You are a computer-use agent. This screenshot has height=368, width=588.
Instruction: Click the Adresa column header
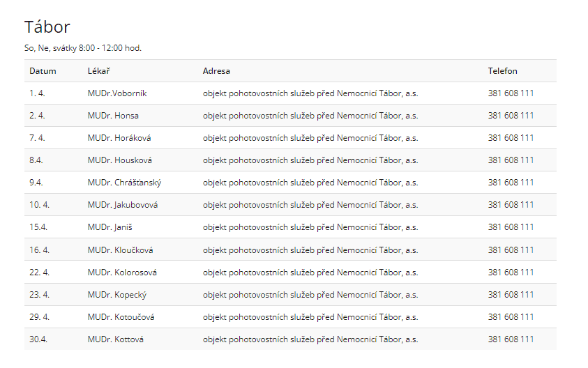(216, 71)
